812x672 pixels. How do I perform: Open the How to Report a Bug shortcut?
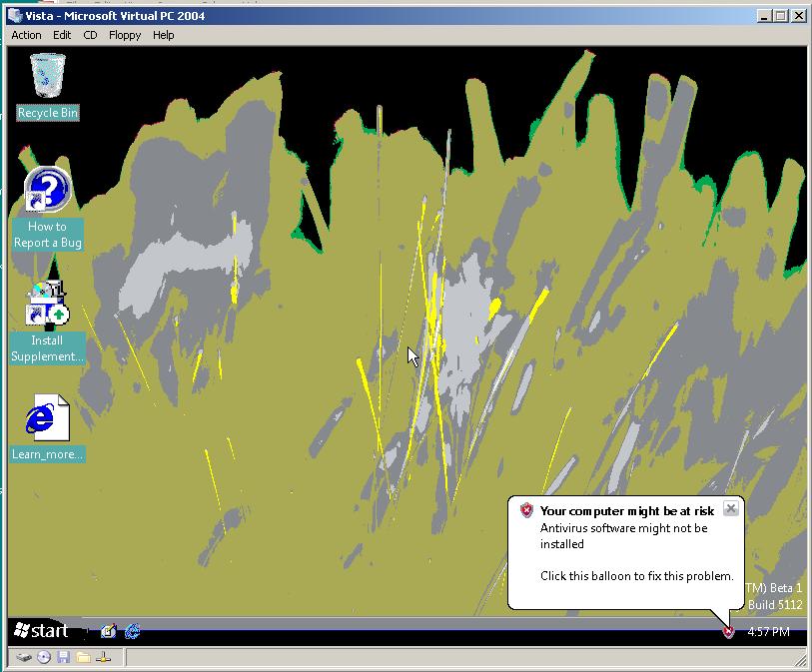[48, 190]
